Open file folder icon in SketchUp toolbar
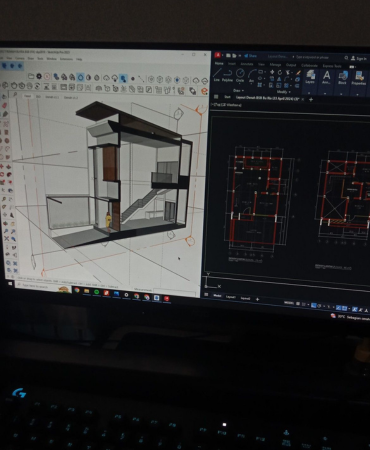The width and height of the screenshot is (370, 450). 31,76
